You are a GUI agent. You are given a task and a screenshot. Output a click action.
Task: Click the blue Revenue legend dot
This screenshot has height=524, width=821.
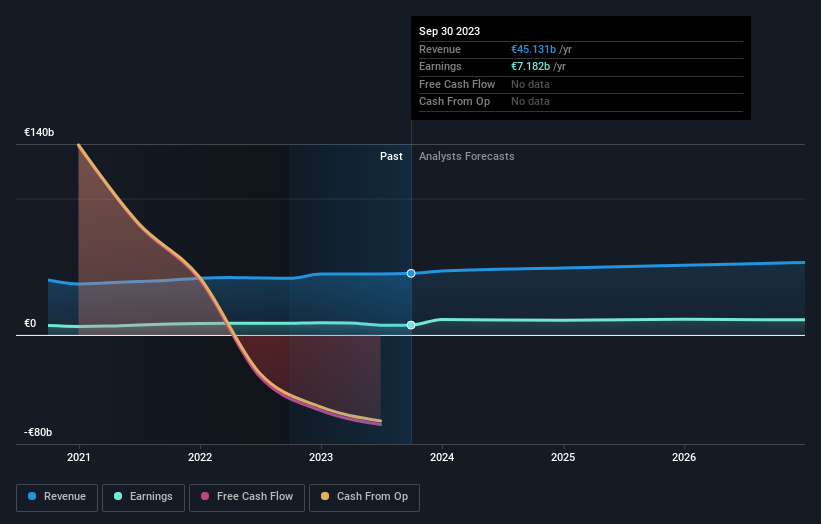pyautogui.click(x=32, y=496)
